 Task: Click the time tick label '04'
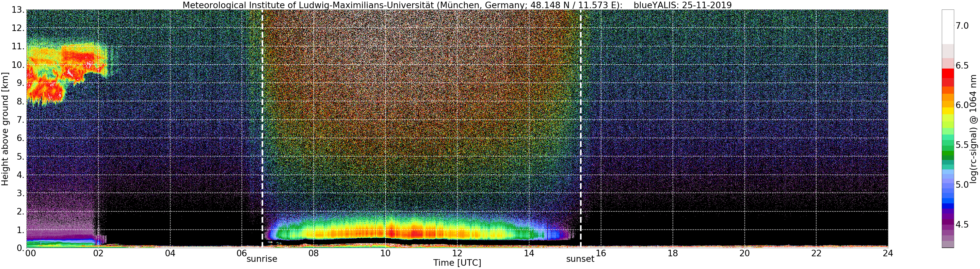pos(170,253)
